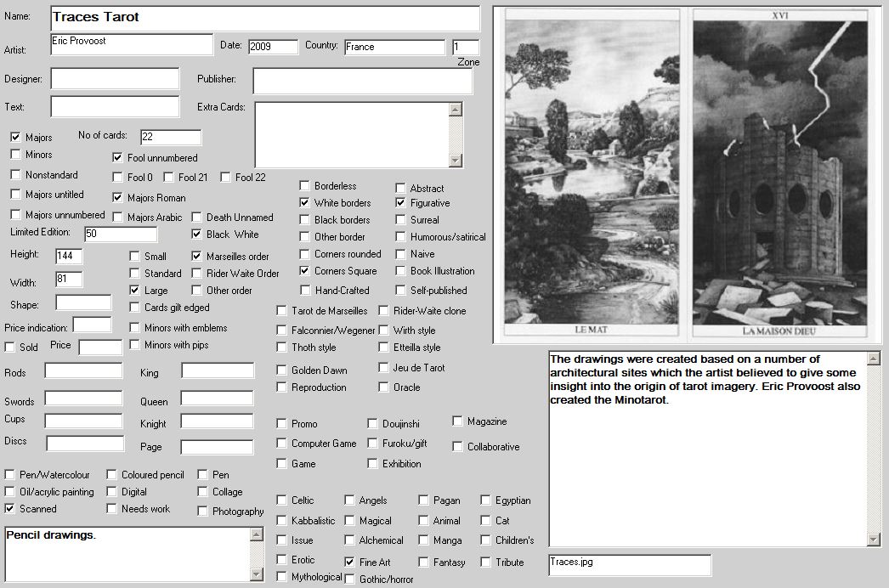Click the La Maison Dieu card image
The image size is (889, 588).
[780, 173]
